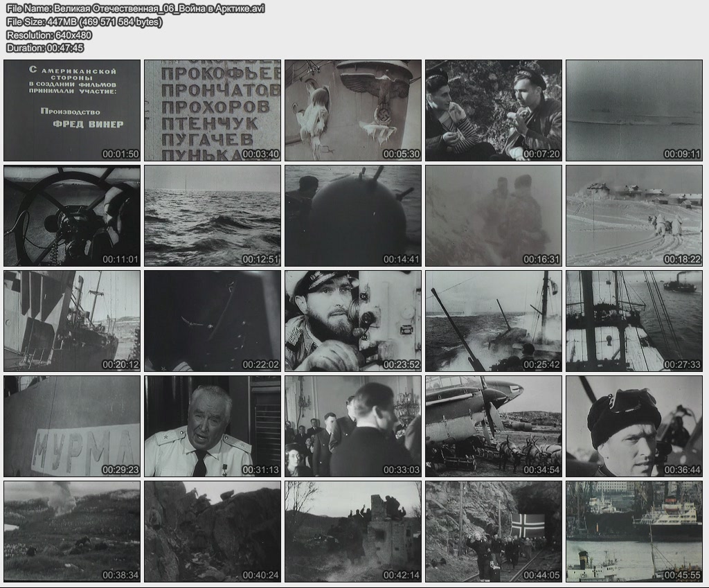Click the Duration 00:47:45 text

tap(45, 48)
